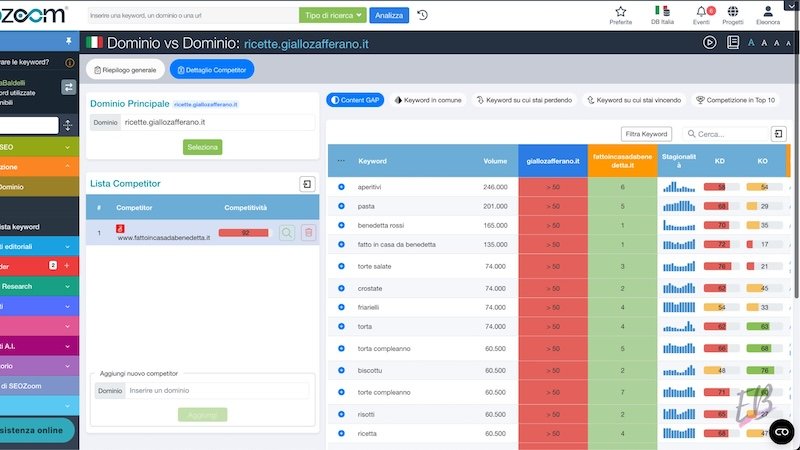
Task: Export the keyword table icon
Action: [x=778, y=134]
